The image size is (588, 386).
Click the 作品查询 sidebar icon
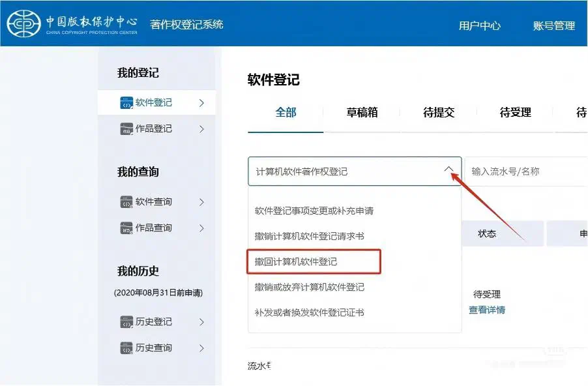pyautogui.click(x=126, y=228)
